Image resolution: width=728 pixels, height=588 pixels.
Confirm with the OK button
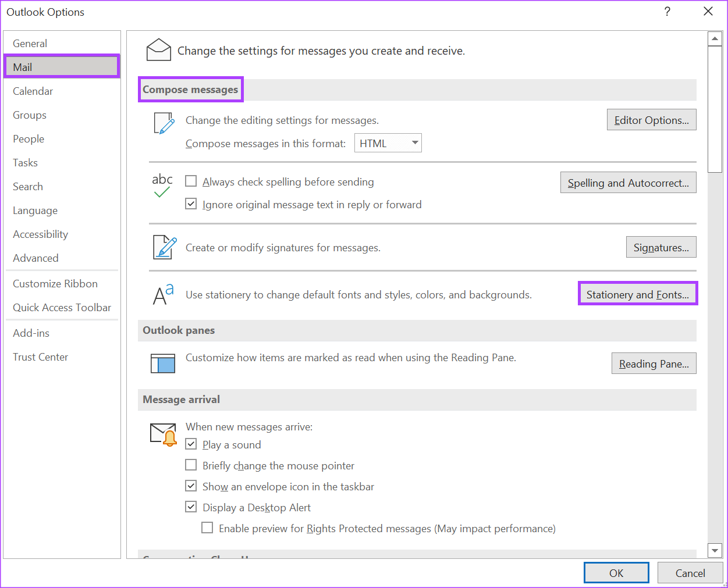pos(616,573)
